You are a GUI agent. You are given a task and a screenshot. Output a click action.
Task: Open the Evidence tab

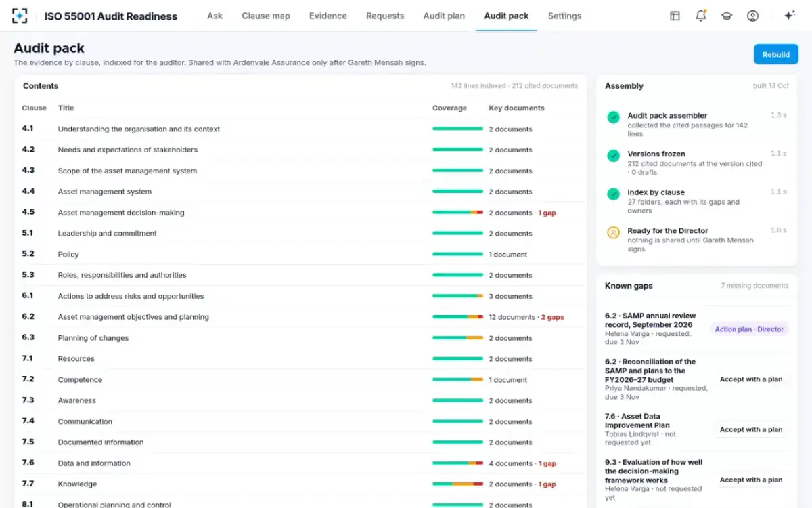pos(328,16)
